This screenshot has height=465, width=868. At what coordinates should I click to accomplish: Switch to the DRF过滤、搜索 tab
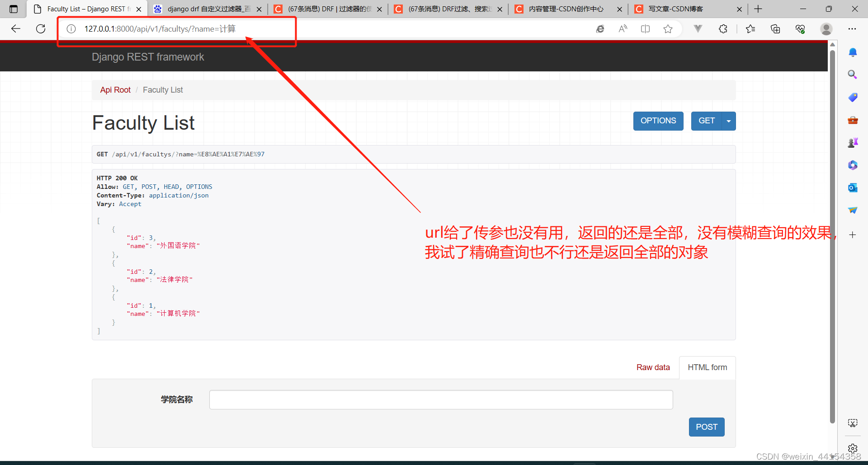(x=448, y=9)
